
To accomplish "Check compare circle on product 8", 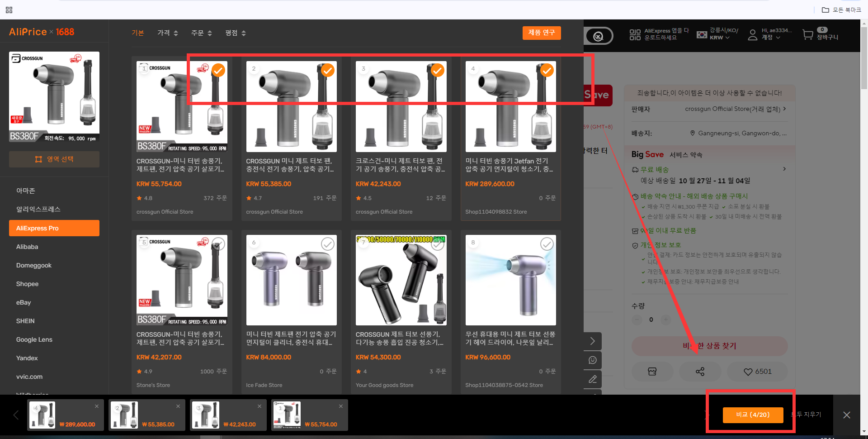I will (547, 244).
